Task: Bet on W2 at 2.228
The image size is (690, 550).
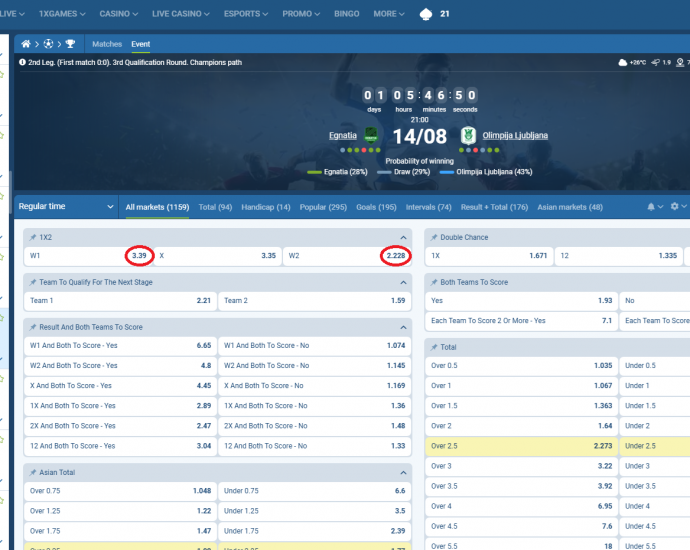Action: (x=347, y=256)
